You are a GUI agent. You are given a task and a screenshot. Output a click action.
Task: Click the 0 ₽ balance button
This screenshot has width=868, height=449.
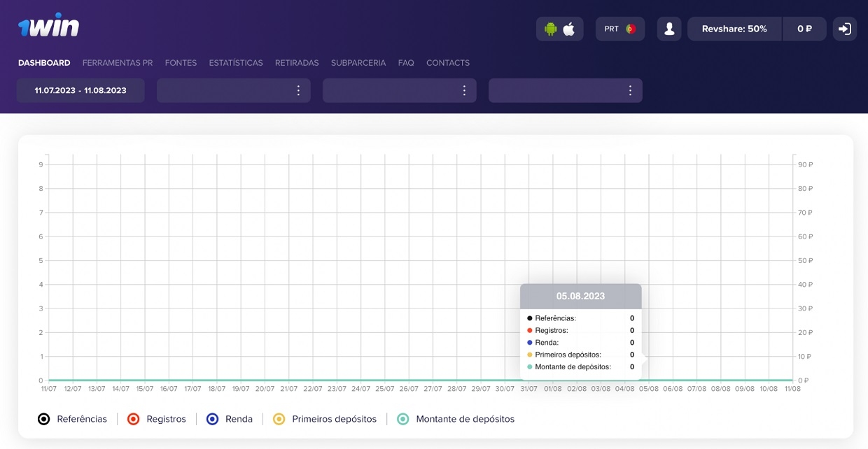pos(804,29)
